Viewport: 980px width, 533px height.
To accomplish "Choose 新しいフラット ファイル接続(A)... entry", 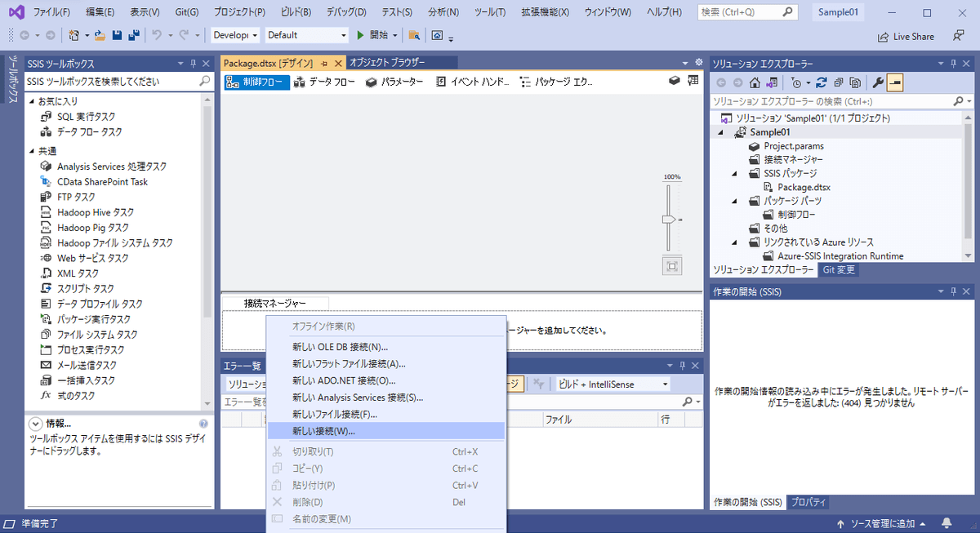I will 385,364.
